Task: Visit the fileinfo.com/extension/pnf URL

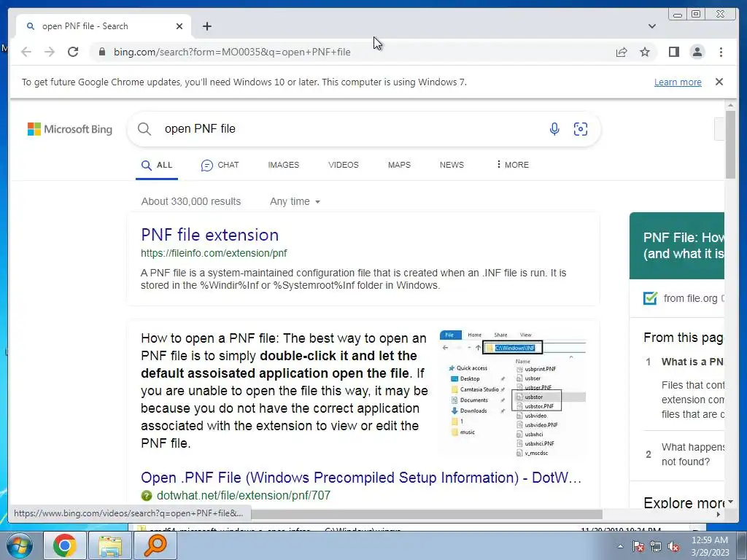Action: click(x=214, y=253)
